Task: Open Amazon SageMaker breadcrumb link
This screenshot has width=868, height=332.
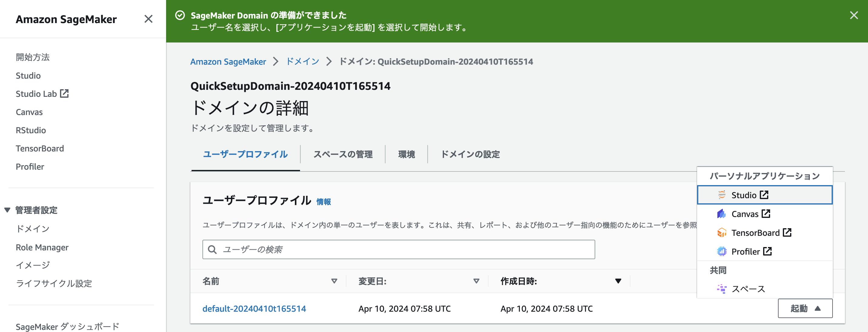Action: (228, 61)
